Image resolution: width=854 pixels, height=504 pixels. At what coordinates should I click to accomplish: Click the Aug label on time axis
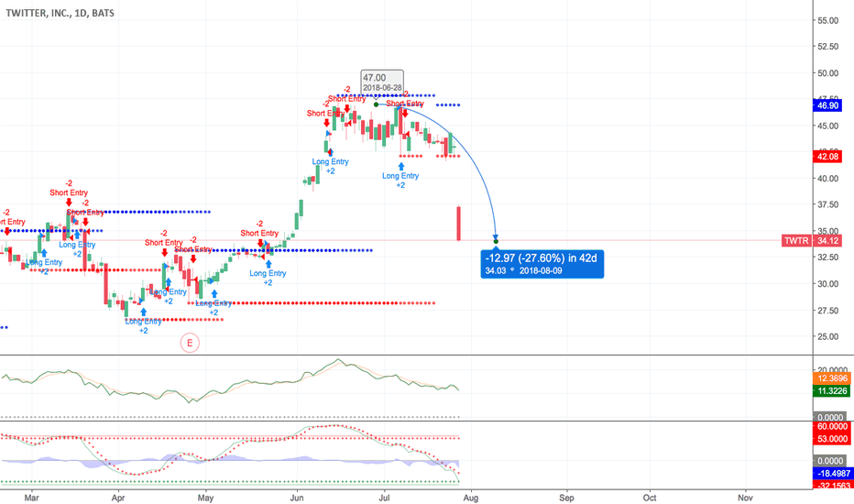pos(471,498)
